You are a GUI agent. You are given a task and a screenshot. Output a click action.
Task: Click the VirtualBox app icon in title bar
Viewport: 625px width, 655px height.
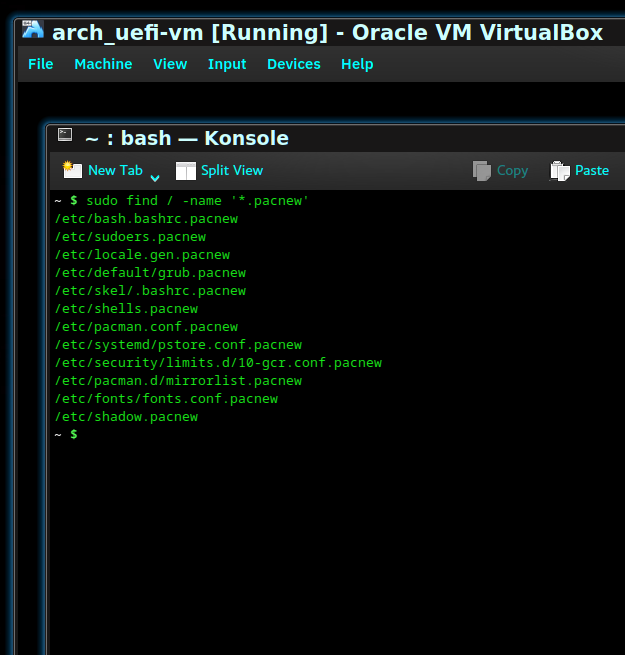click(x=33, y=29)
